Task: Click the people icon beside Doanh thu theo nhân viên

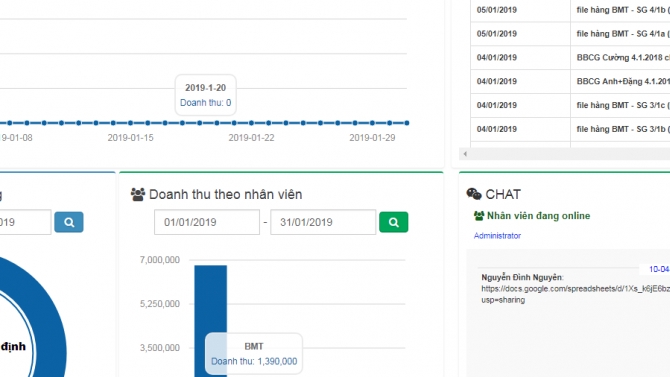Action: click(x=138, y=194)
